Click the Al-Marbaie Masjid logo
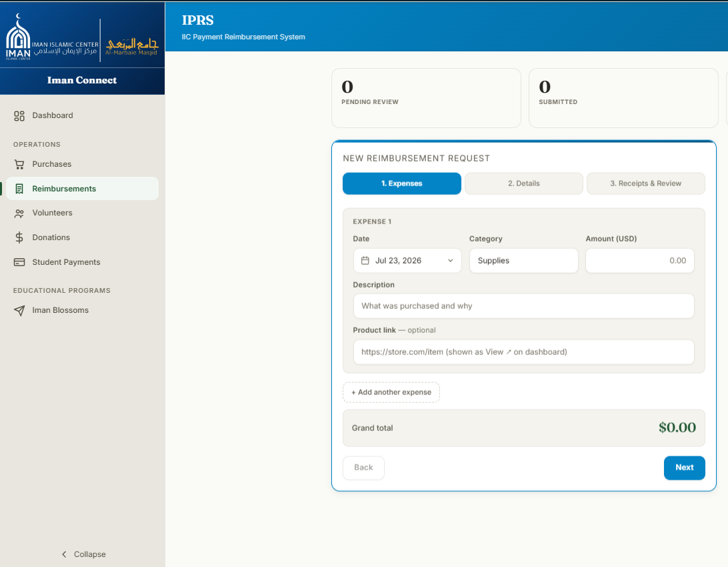This screenshot has width=728, height=567. [132, 47]
